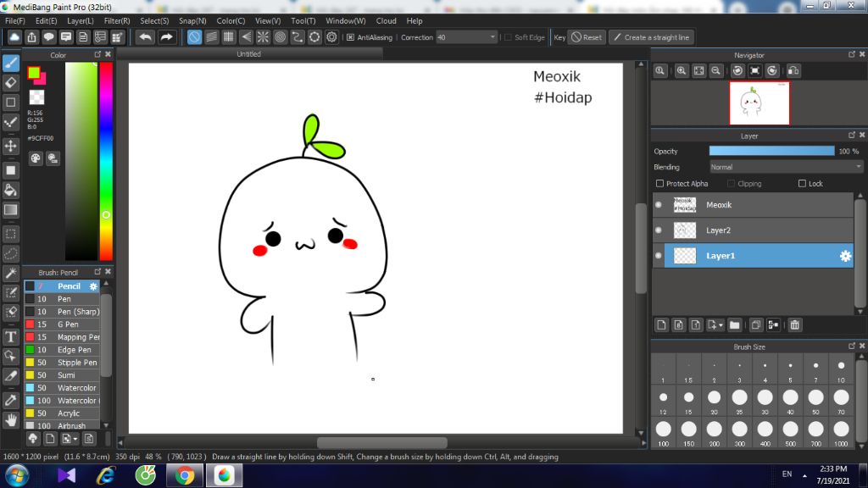Open Visual Studio from the taskbar

click(66, 476)
